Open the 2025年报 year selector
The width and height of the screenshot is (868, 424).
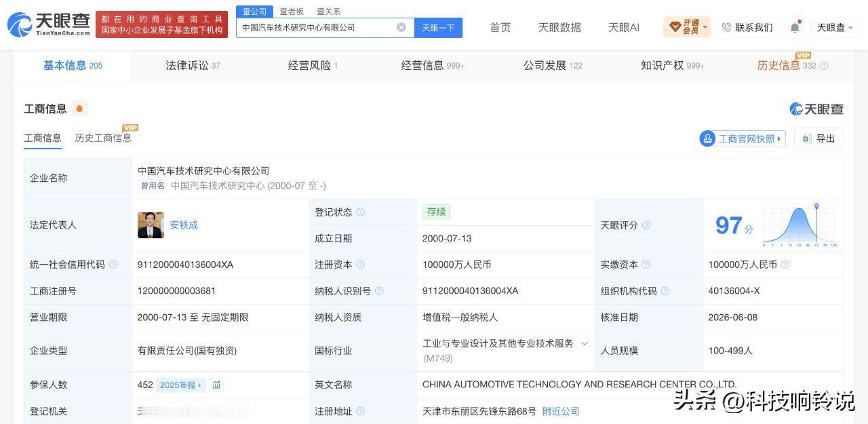180,385
